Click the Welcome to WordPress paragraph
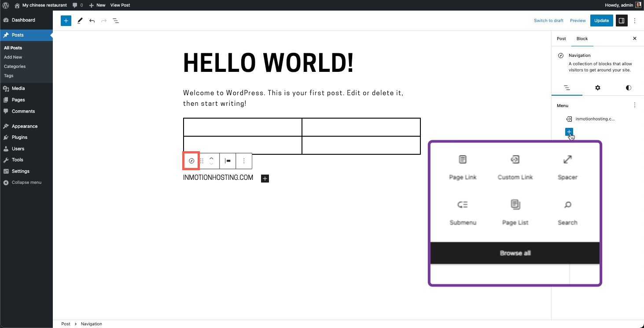Screen dimensions: 644x328 click(293, 98)
